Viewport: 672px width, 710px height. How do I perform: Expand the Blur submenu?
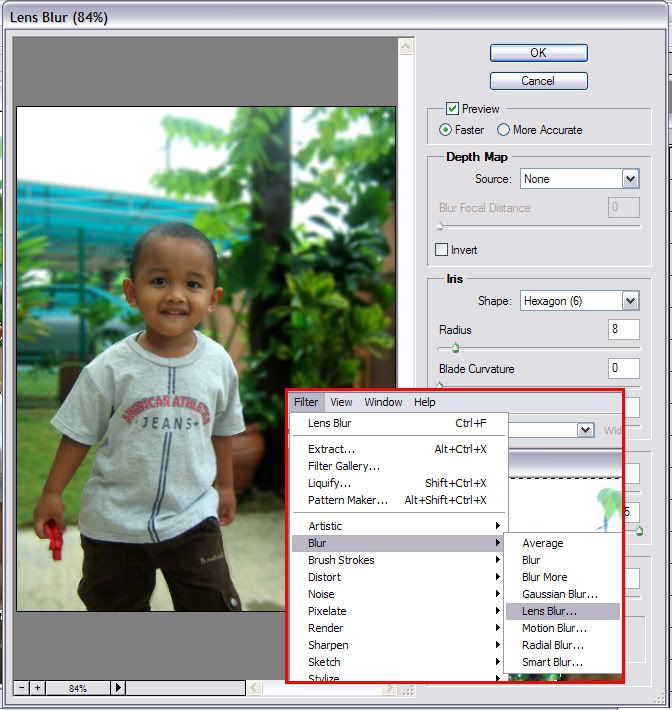tap(398, 543)
